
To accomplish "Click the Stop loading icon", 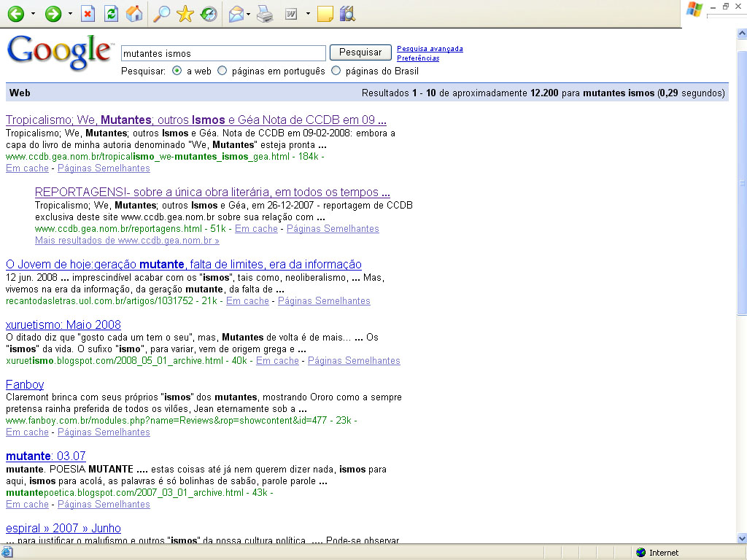I will pyautogui.click(x=88, y=14).
